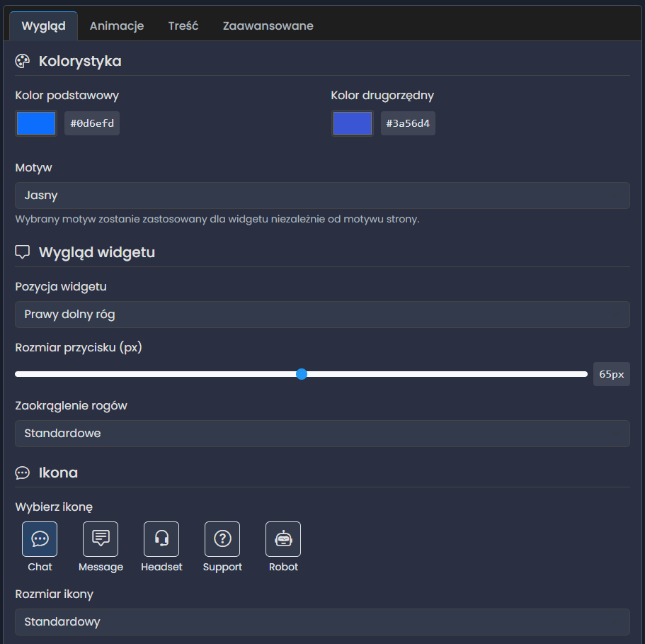Go to the Zaawansowane tab

pyautogui.click(x=268, y=26)
